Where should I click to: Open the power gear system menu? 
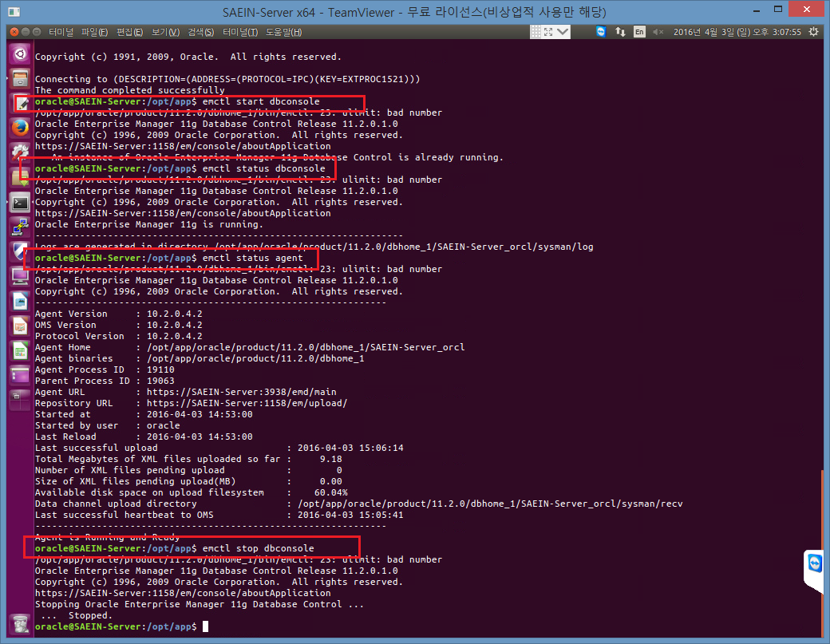(813, 32)
